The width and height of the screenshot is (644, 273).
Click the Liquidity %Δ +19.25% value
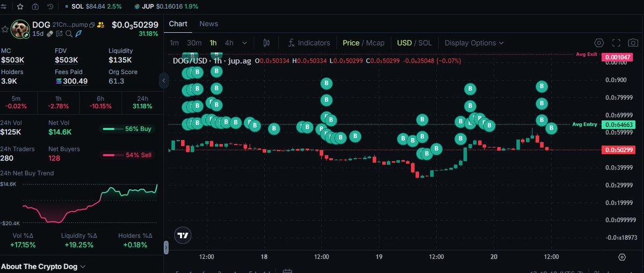point(79,245)
